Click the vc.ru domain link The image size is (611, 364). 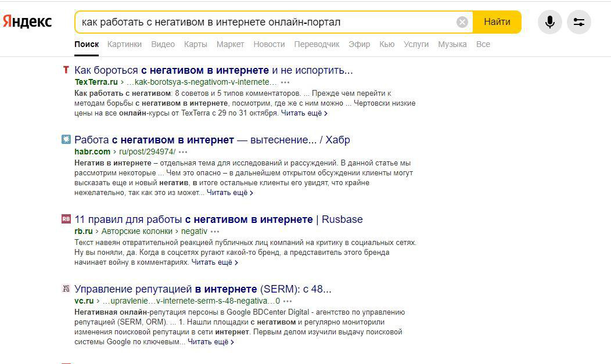(84, 301)
